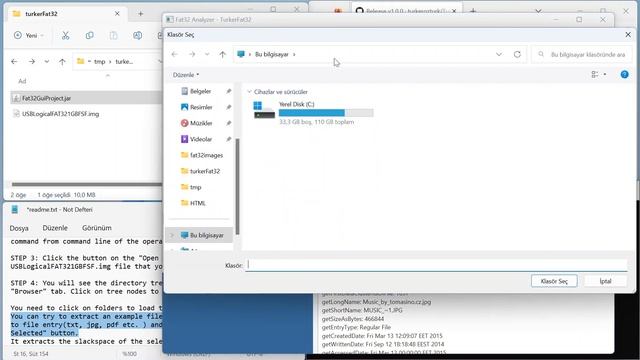Image resolution: width=640 pixels, height=360 pixels.
Task: Open the Yeni menu in File Explorer
Action: point(29,36)
